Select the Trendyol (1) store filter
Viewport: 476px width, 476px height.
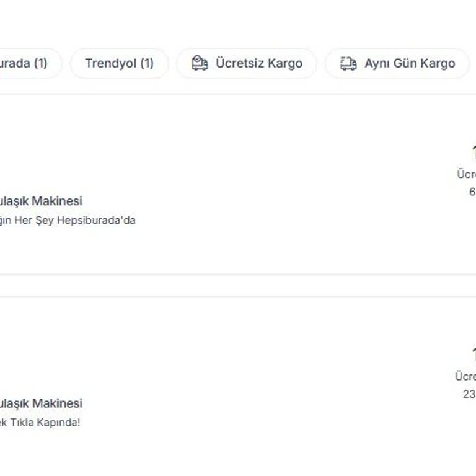(119, 63)
